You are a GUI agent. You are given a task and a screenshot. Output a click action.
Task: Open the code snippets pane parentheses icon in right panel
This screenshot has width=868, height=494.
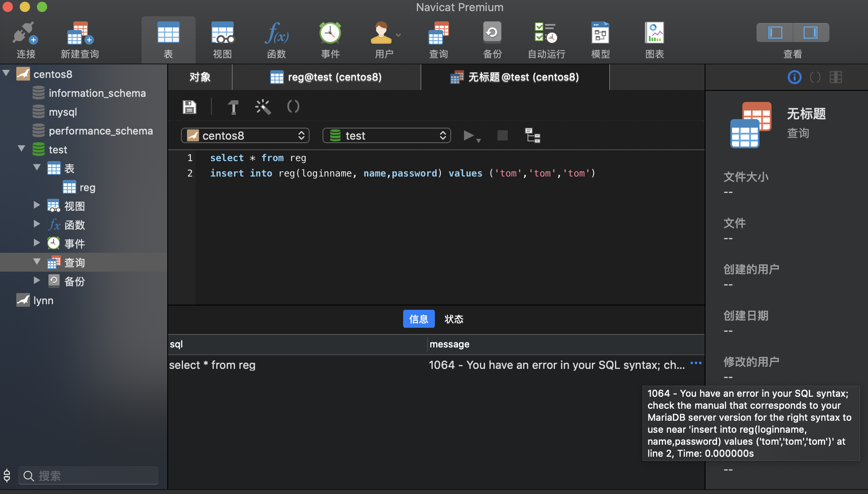click(x=815, y=77)
